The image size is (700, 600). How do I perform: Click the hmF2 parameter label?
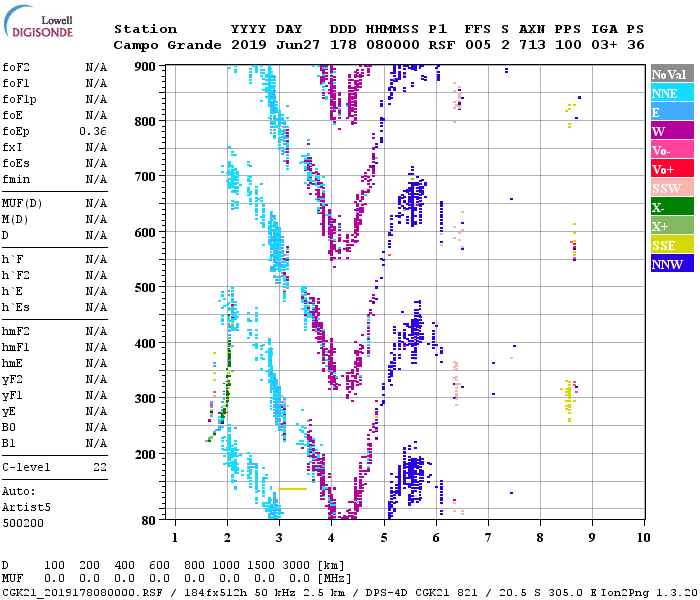click(x=16, y=332)
